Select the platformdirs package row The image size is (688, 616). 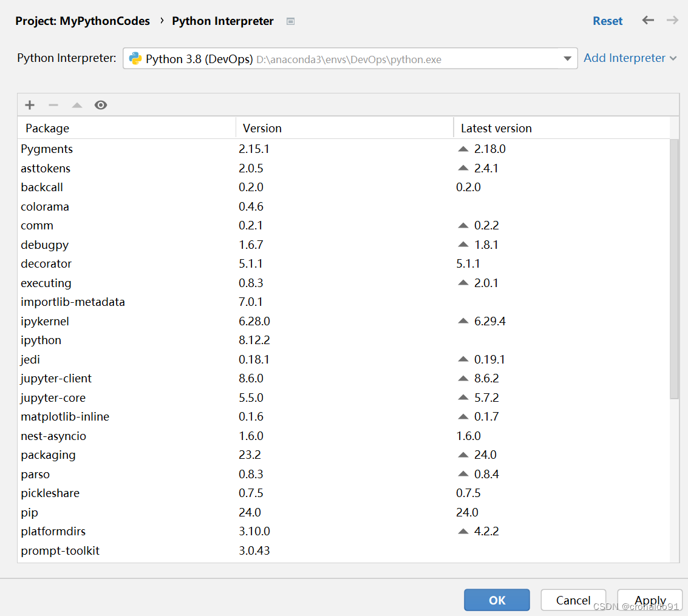344,532
